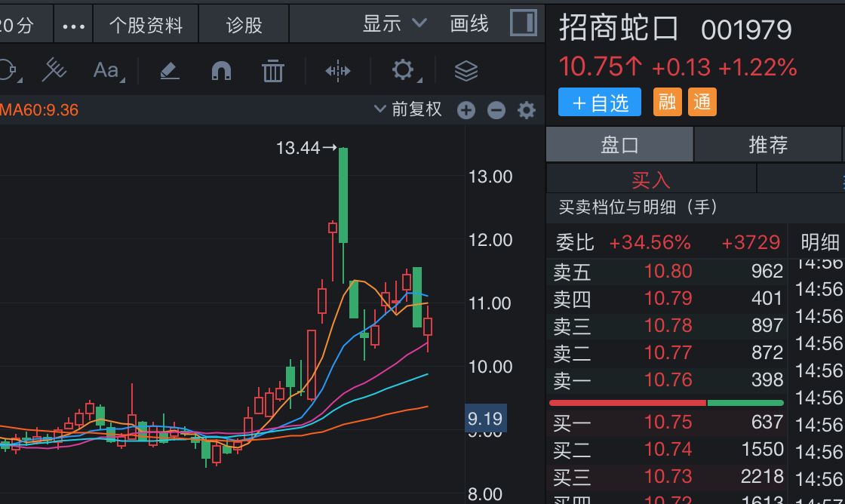Screen dimensions: 845x504
Task: Add 招商蛇口 to watchlist via +自选
Action: click(x=600, y=103)
